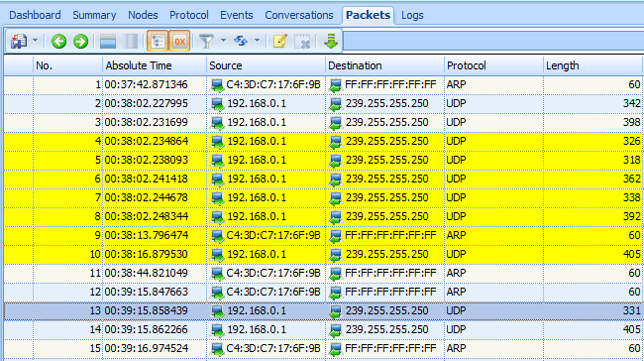The width and height of the screenshot is (644, 361).
Task: Click the add packet note icon
Action: (x=279, y=41)
